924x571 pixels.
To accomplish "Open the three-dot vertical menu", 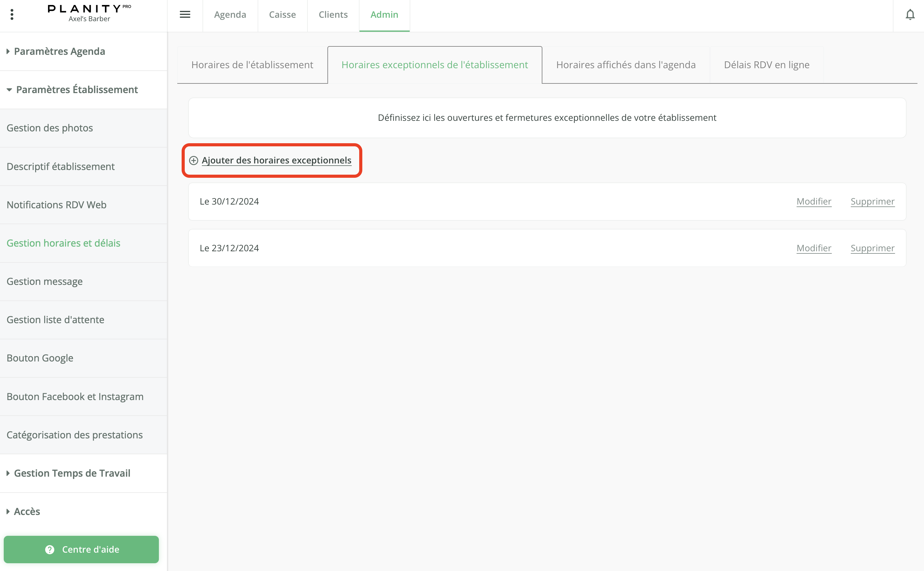I will coord(12,15).
